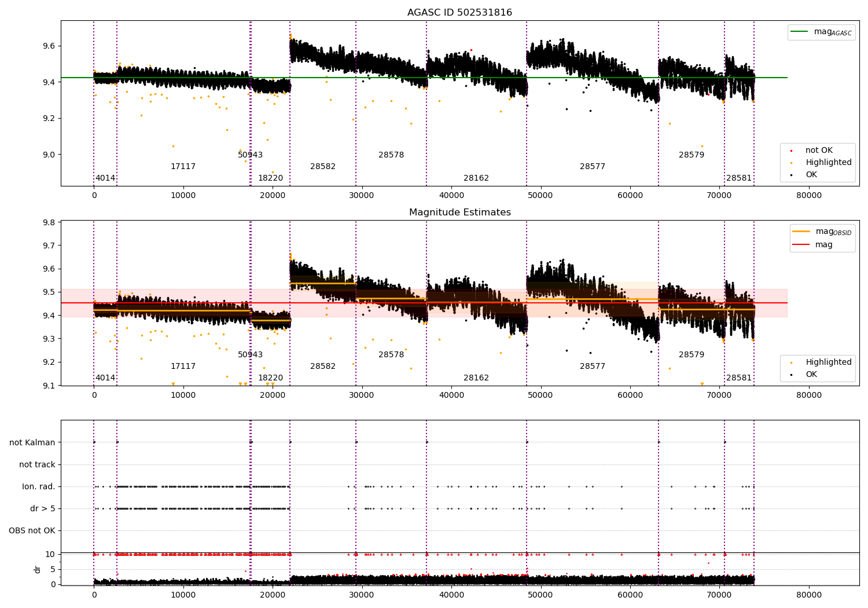Click "Highlighted" in the AGASC ID plot legend
This screenshot has width=868, height=608.
pos(829,163)
